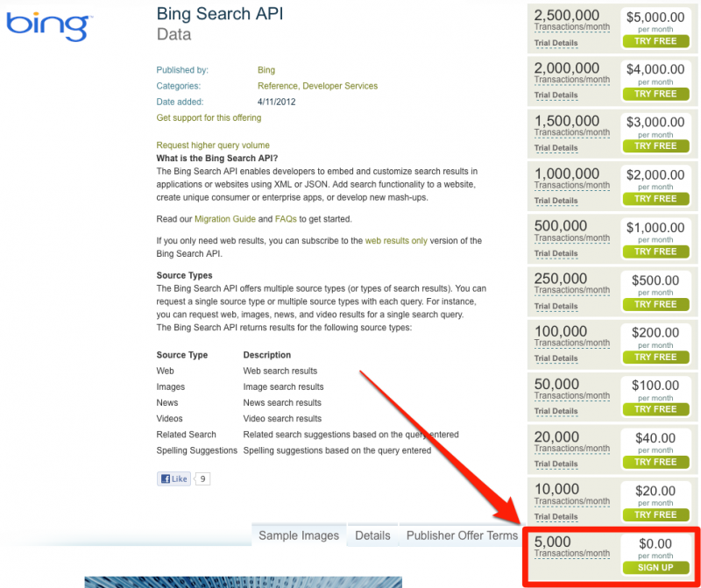Click Transactions/month under 2,500,000

click(x=572, y=27)
